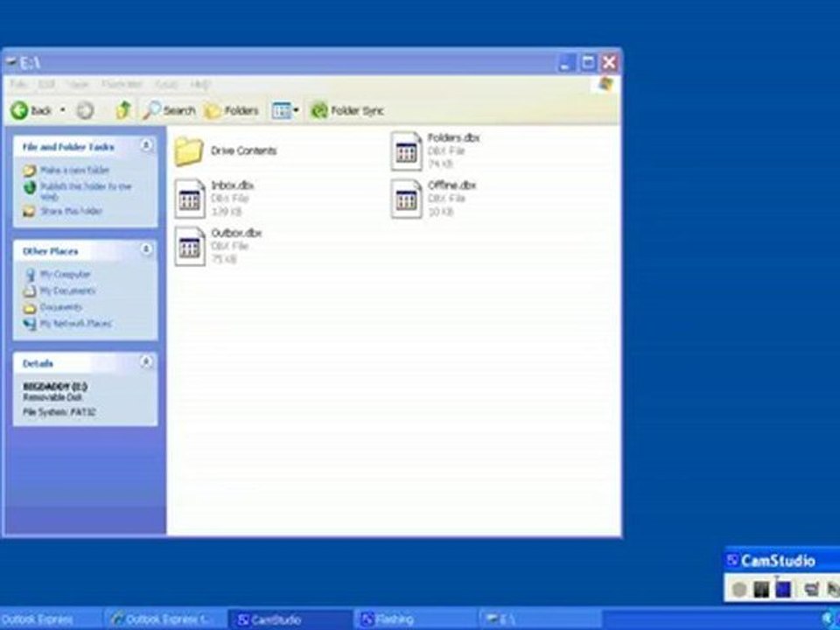
Task: Click the Outbox.dbx file name
Action: 236,233
